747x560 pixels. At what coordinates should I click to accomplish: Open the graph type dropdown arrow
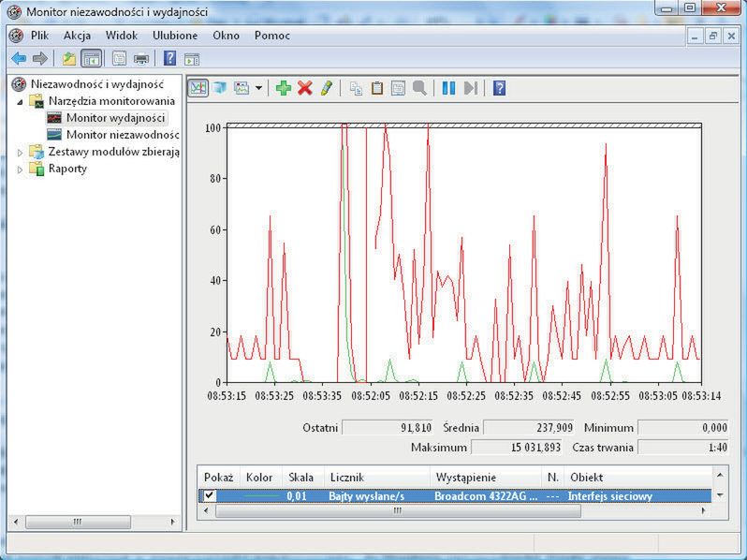tap(258, 88)
